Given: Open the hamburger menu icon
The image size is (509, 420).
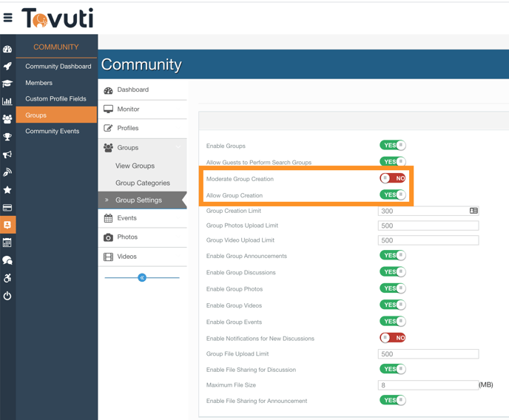Looking at the screenshot, I should pos(8,18).
